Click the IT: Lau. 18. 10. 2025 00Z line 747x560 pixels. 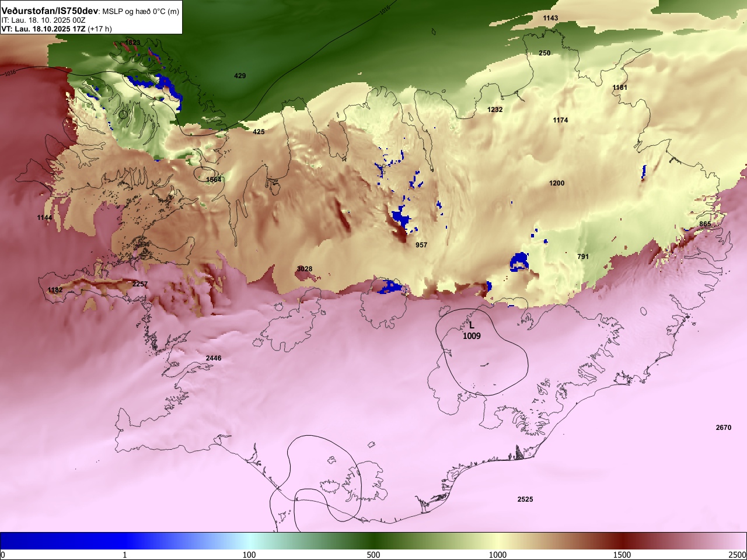[44, 20]
